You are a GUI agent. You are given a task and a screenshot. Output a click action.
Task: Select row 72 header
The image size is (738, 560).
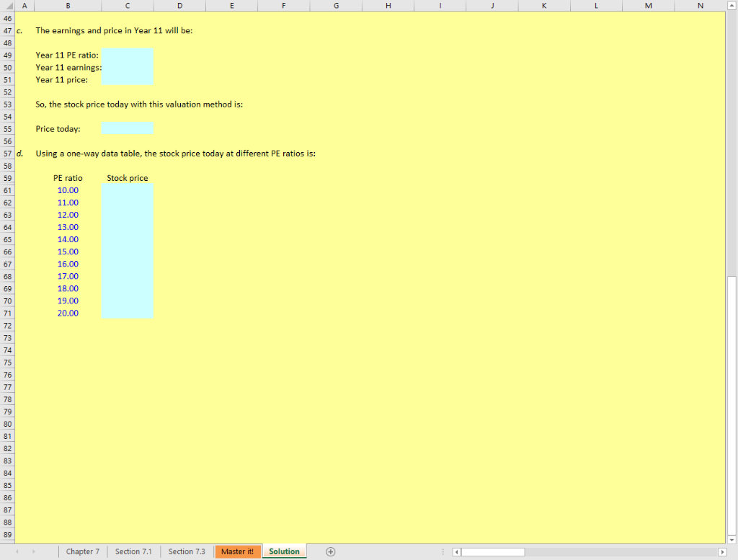7,326
